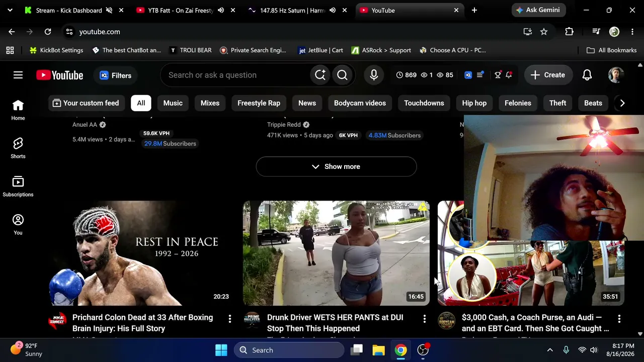Screen dimensions: 644x362
Task: Select the Bodycam videos filter chip
Action: tap(360, 103)
